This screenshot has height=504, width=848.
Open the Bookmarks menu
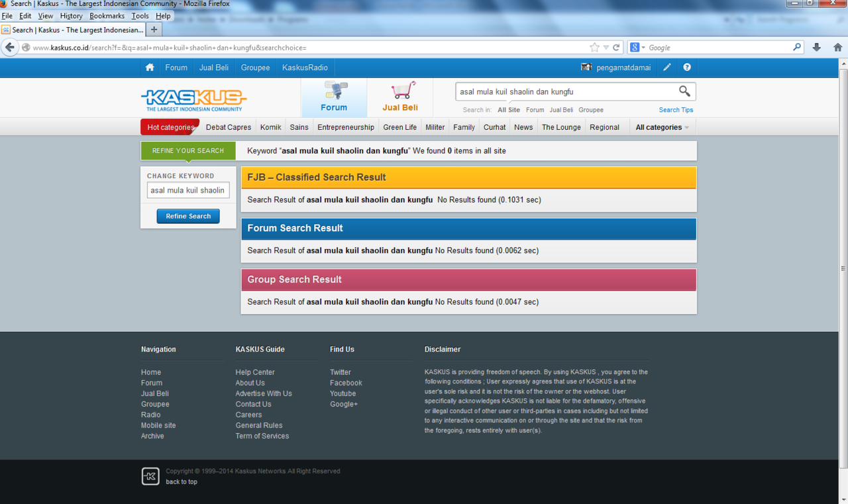(107, 16)
